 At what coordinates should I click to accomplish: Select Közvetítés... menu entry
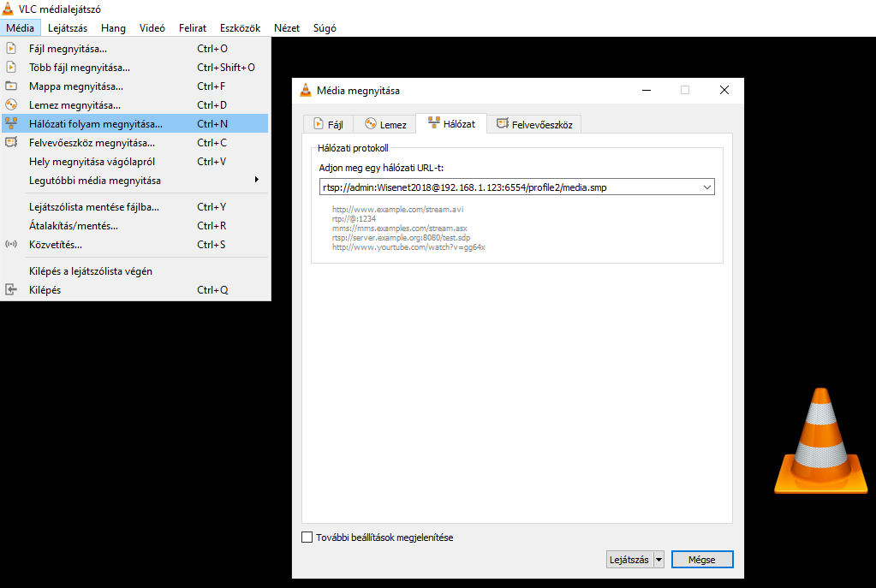[135, 245]
